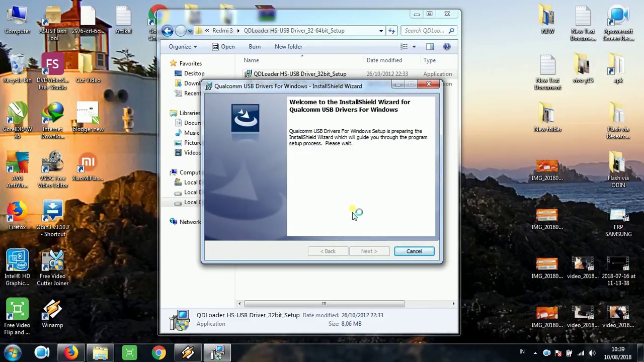Go back in Explorer navigation
The image size is (644, 362).
[x=168, y=31]
